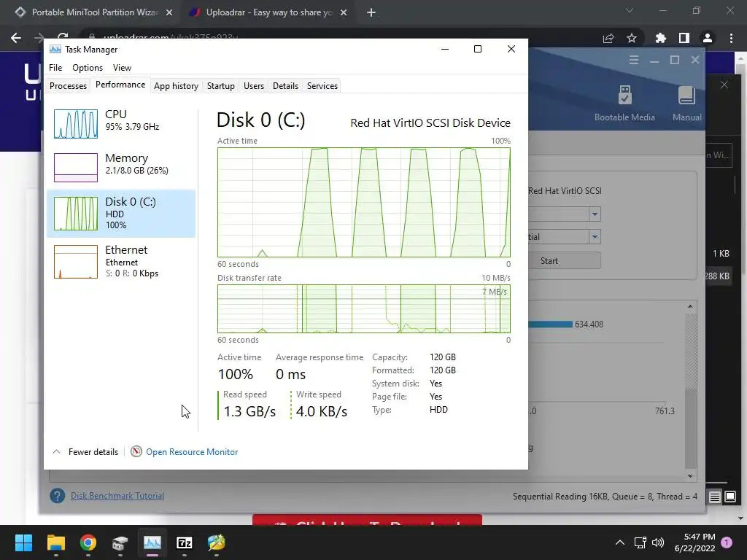Screen dimensions: 747x560
Task: Open a new browser tab
Action: click(371, 12)
